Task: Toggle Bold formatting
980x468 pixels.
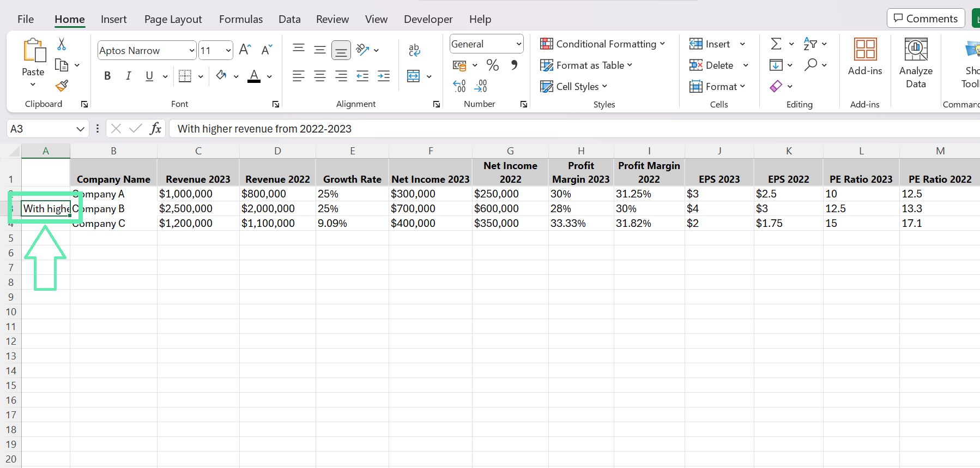Action: coord(107,76)
